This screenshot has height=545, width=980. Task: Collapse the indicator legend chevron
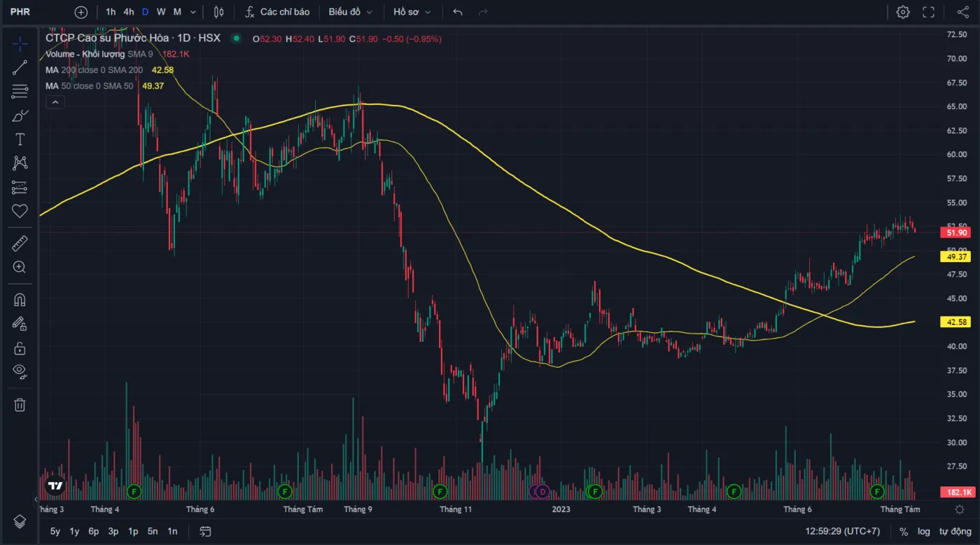(55, 102)
